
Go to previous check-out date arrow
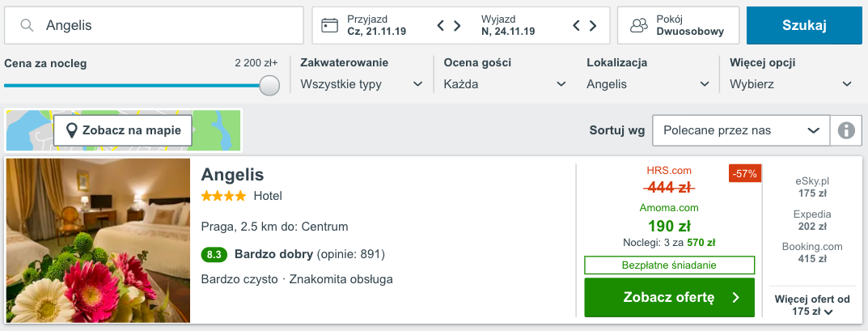click(577, 25)
